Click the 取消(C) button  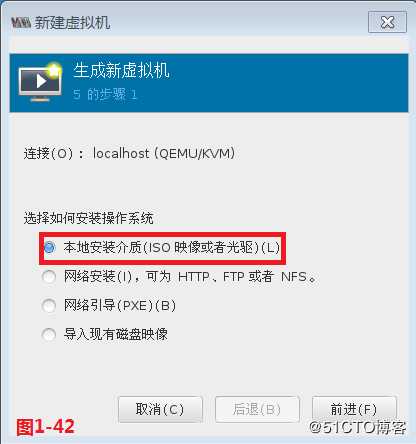160,409
